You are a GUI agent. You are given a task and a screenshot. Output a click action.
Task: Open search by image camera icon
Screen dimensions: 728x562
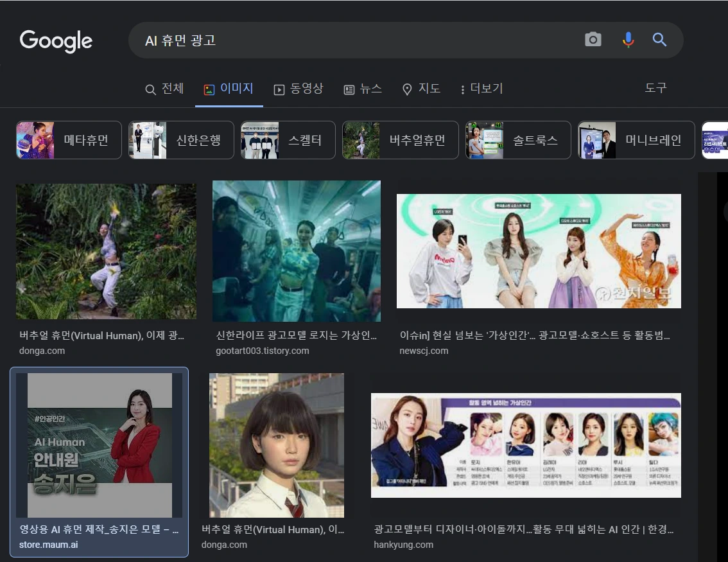[593, 39]
